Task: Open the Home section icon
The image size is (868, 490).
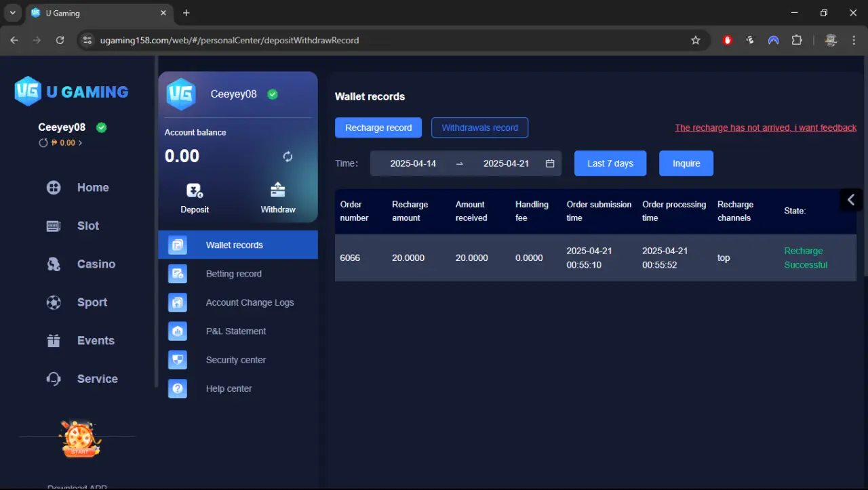Action: (x=54, y=188)
